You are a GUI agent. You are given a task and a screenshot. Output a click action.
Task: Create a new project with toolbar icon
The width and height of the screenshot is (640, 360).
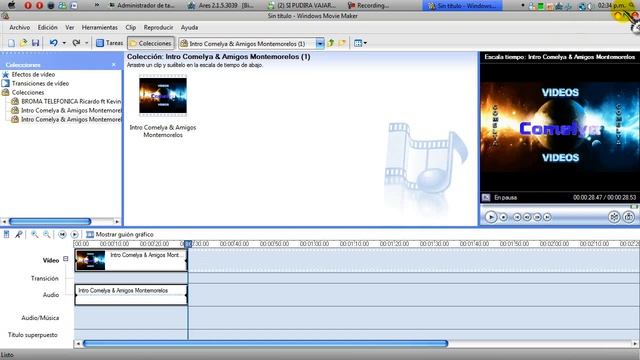(x=11, y=43)
